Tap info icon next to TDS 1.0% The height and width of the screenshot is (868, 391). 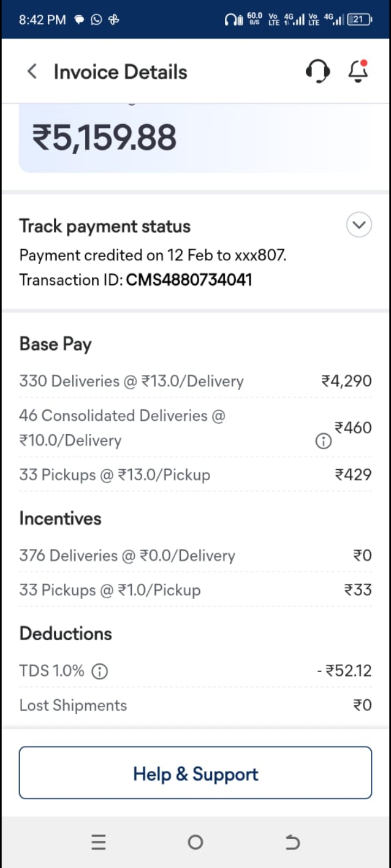coord(99,671)
